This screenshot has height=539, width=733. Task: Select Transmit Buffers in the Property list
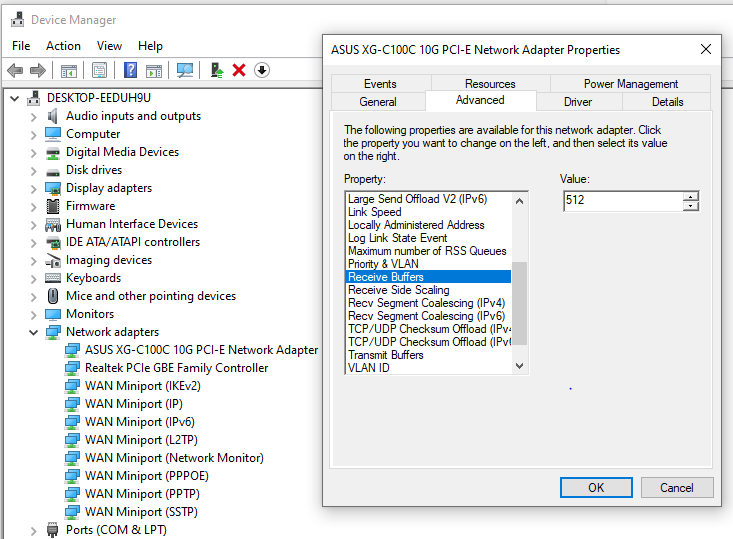[385, 355]
